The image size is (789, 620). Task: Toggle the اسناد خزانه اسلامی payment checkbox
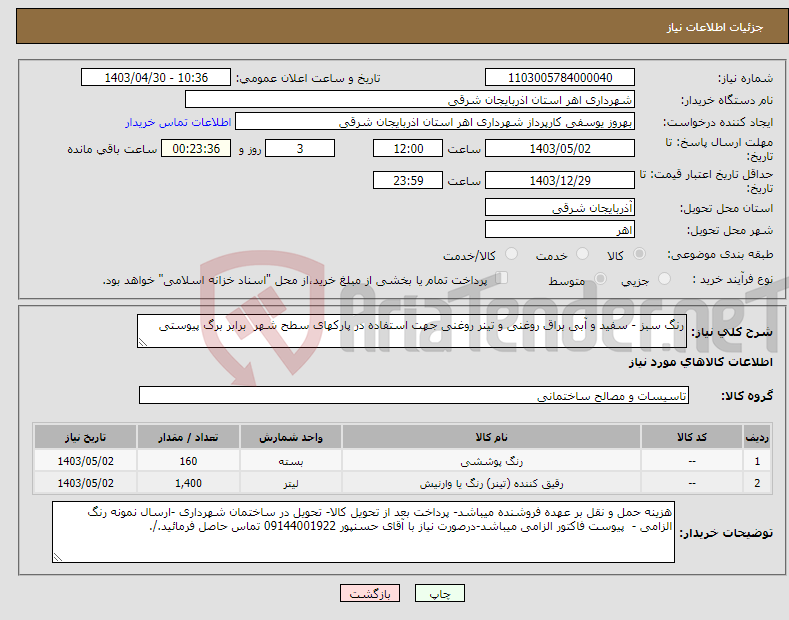[x=501, y=278]
